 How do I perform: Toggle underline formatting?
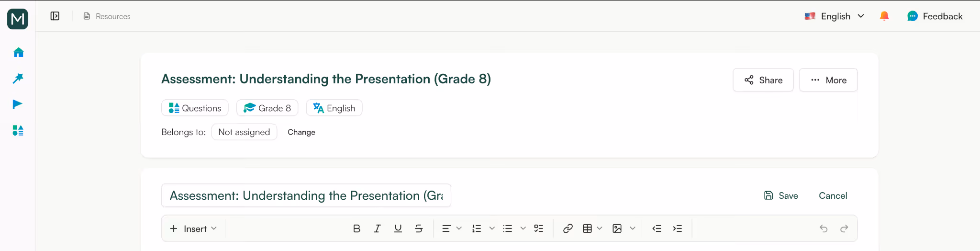click(398, 228)
